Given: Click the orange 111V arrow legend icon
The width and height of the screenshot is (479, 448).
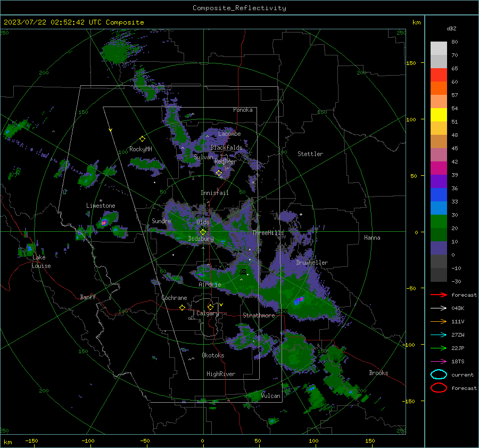Looking at the screenshot, I should (x=439, y=321).
